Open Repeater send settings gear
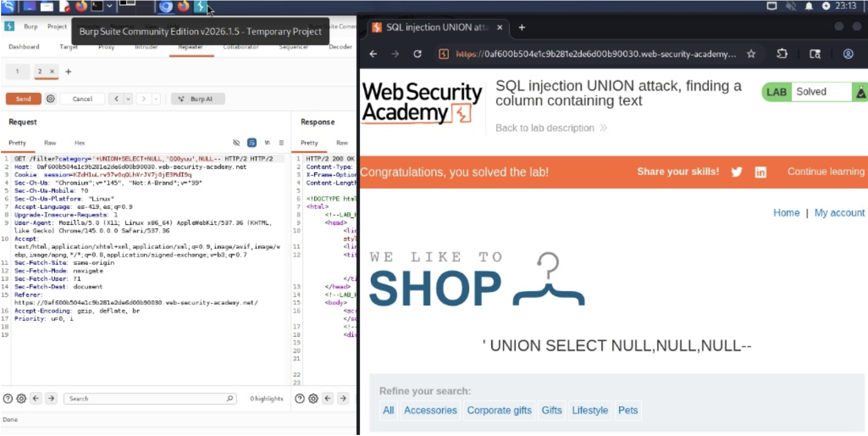Screen dimensions: 868x436 [x=51, y=99]
